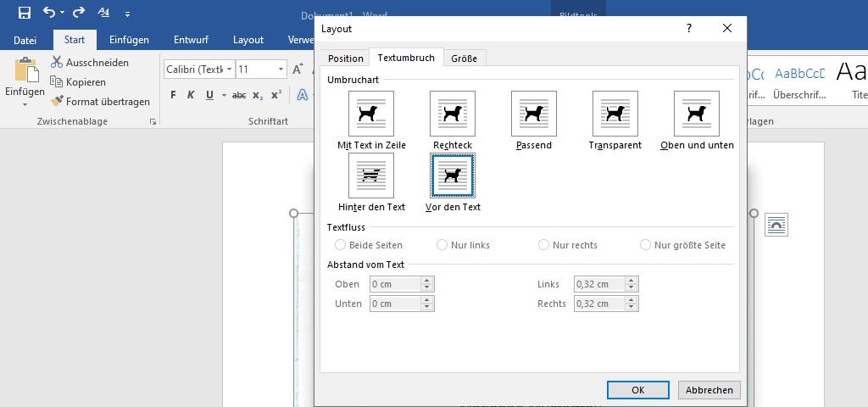Click the 'Oben' distance input field
The image size is (868, 407).
point(395,284)
